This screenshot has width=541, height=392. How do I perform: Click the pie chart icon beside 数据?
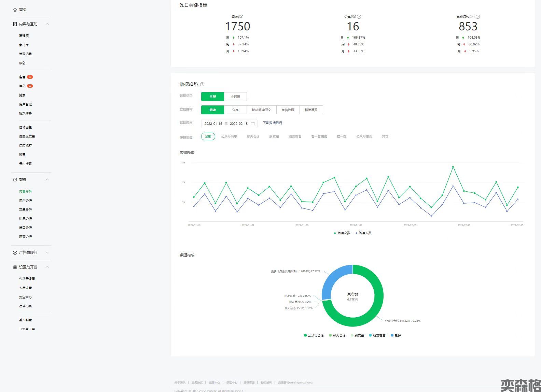(15, 179)
